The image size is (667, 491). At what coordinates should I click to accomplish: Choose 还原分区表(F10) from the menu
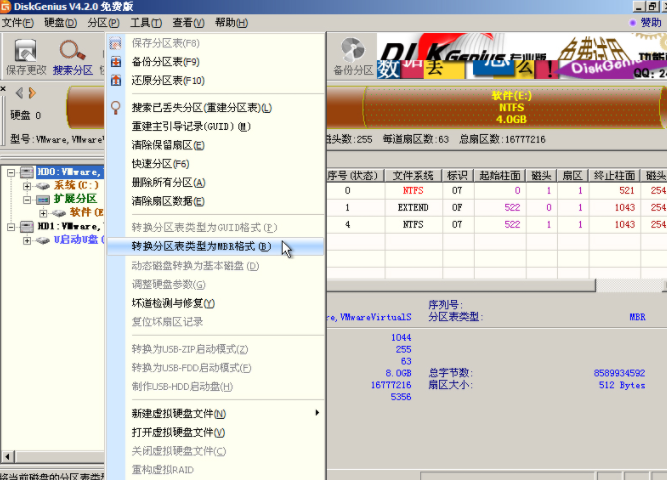tap(168, 80)
